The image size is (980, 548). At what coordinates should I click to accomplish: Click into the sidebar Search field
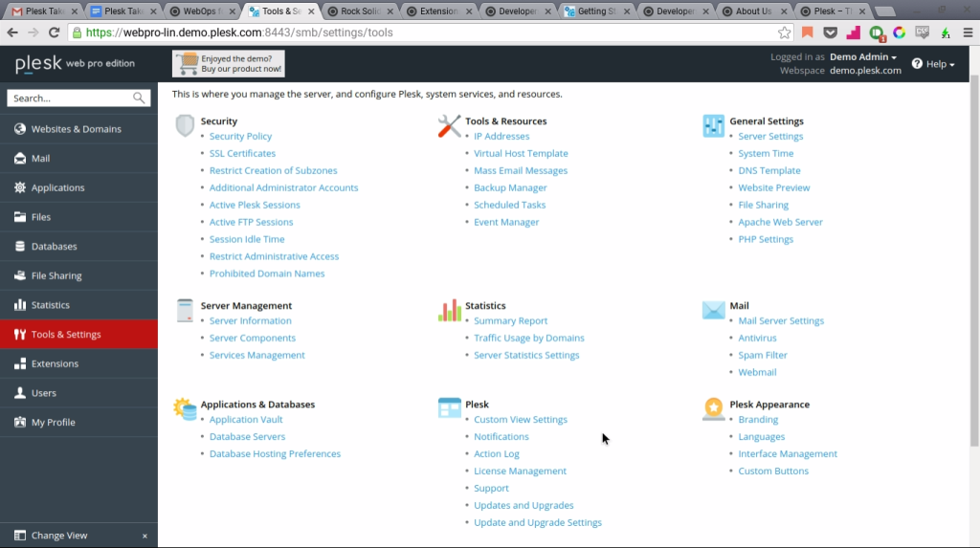coord(67,99)
